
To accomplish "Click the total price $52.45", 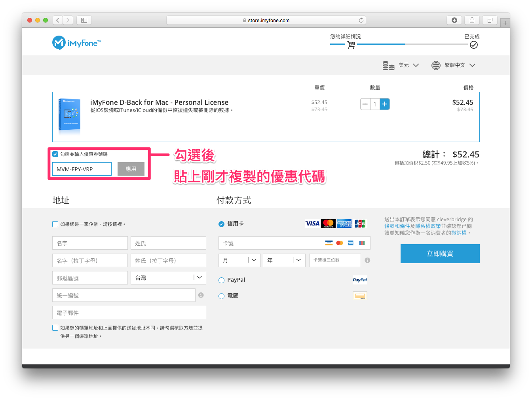I will (466, 154).
